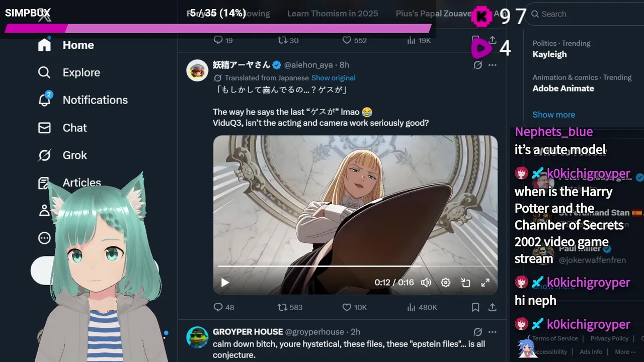Click Show original translation link
Screen dimensions: 644x362
coord(333,78)
